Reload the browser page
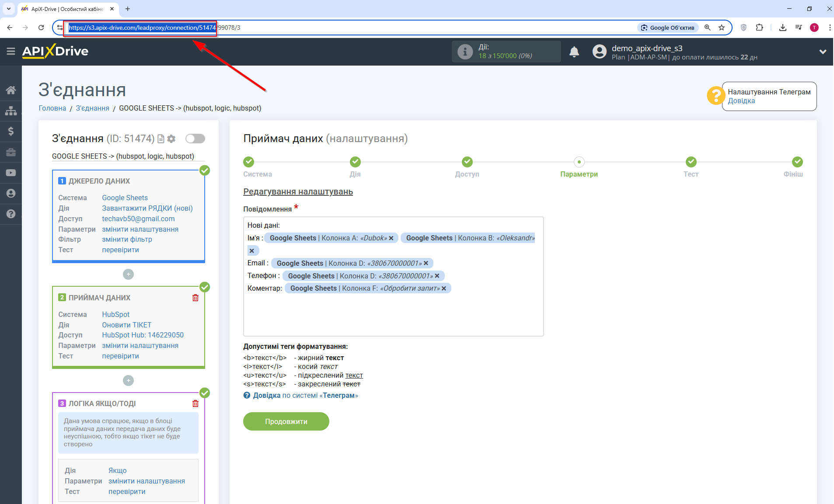 click(x=41, y=28)
